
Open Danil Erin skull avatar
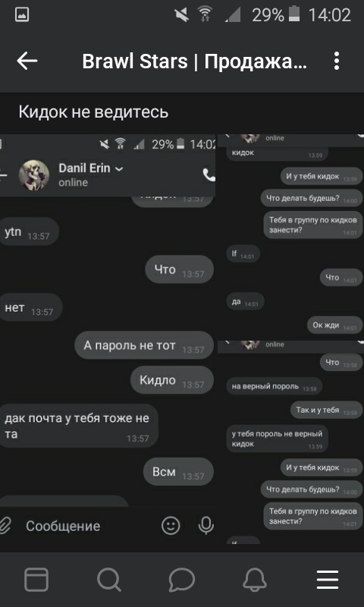pyautogui.click(x=34, y=175)
